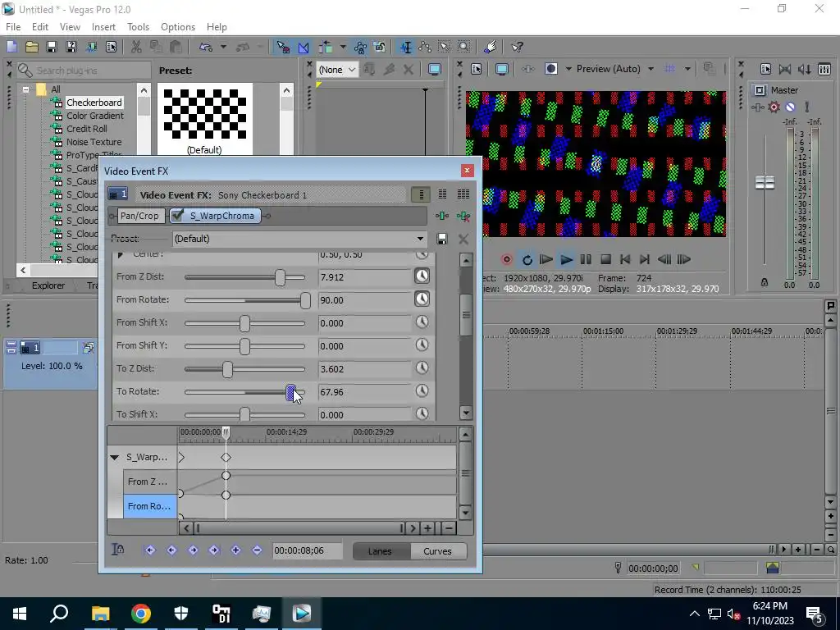Toggle Enable Snapping in the toolbar
The height and width of the screenshot is (630, 840).
[282, 47]
